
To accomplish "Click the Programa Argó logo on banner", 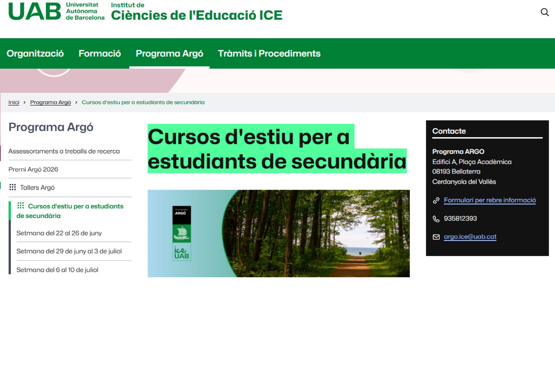I will 182,233.
